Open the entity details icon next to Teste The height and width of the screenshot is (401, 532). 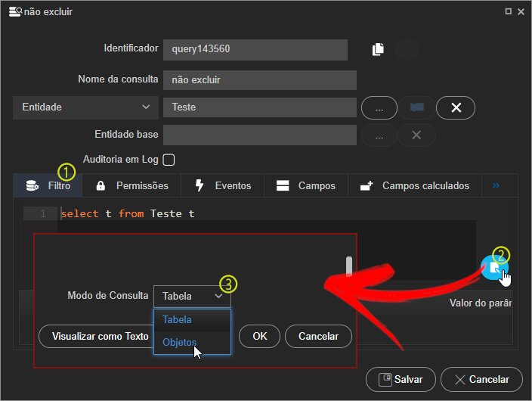417,107
